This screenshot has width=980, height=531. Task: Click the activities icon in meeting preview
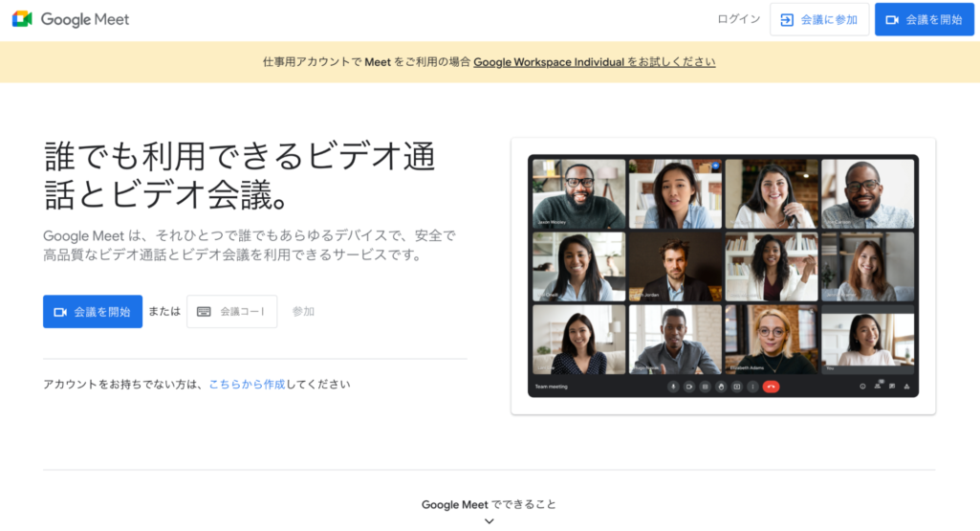tap(907, 387)
